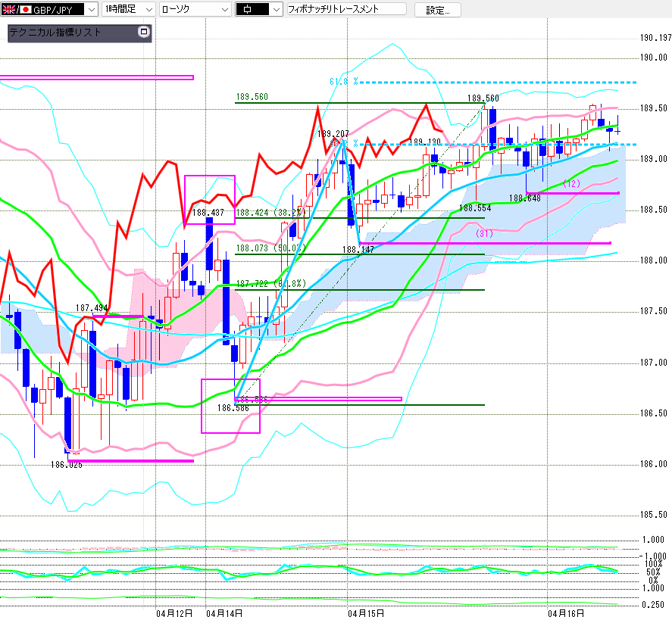Click the 189.207 price label
This screenshot has width=672, height=617.
point(333,133)
